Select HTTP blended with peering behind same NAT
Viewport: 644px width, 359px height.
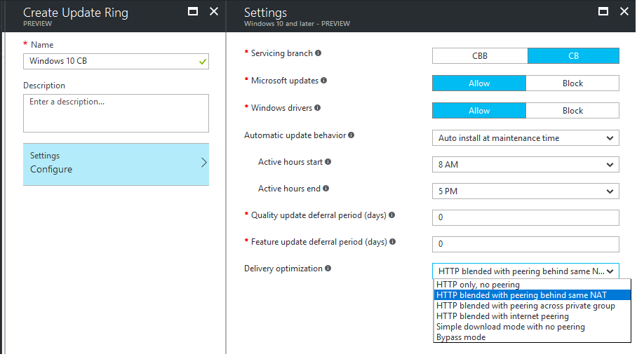532,295
